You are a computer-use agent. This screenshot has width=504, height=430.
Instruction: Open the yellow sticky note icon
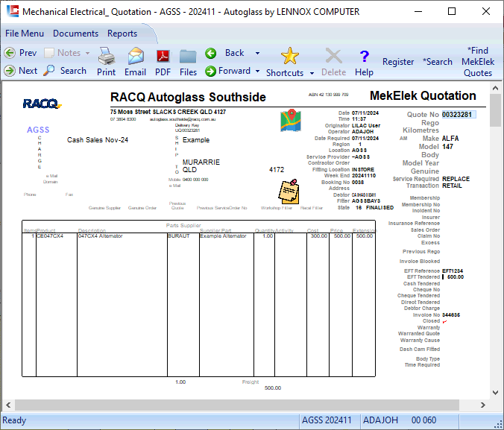pos(289,192)
